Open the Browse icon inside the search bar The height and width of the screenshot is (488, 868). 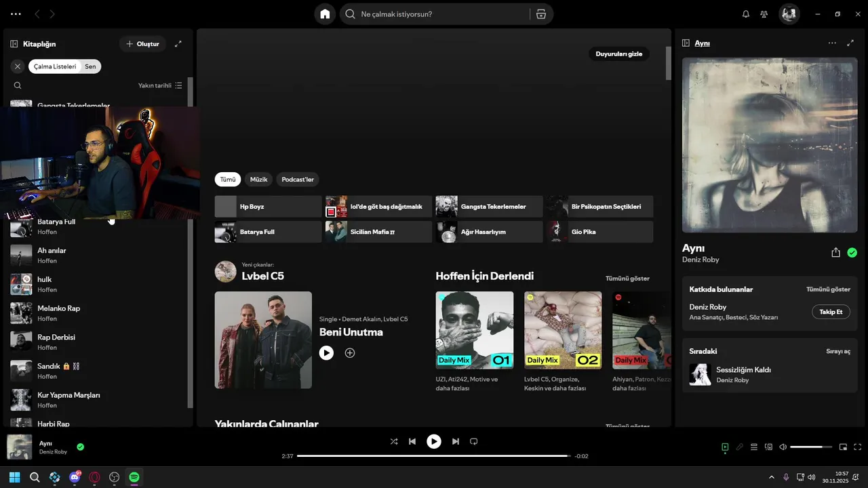click(x=540, y=14)
